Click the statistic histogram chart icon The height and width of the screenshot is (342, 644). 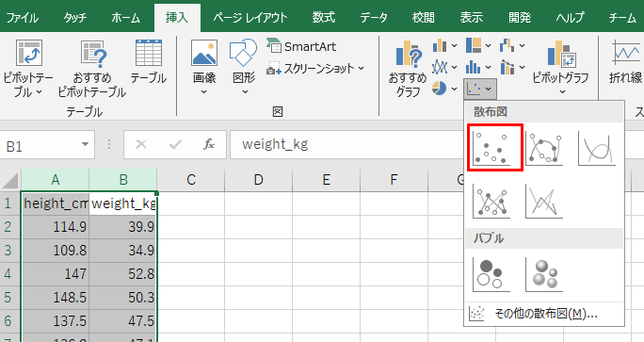pos(474,67)
